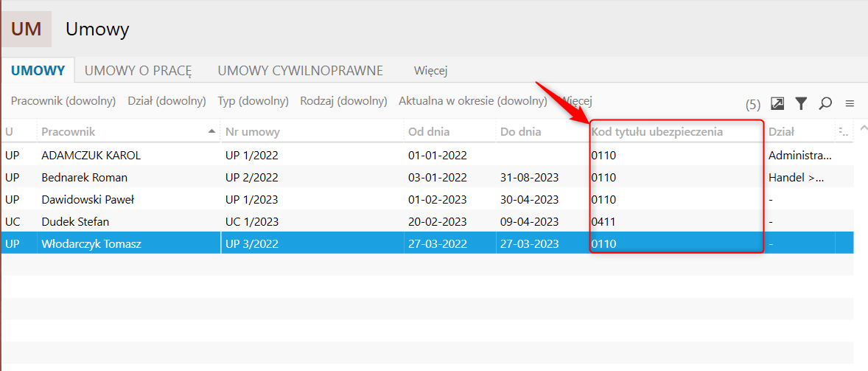Click the record count (5) indicator
Screen dimensions: 868x371
[x=753, y=104]
